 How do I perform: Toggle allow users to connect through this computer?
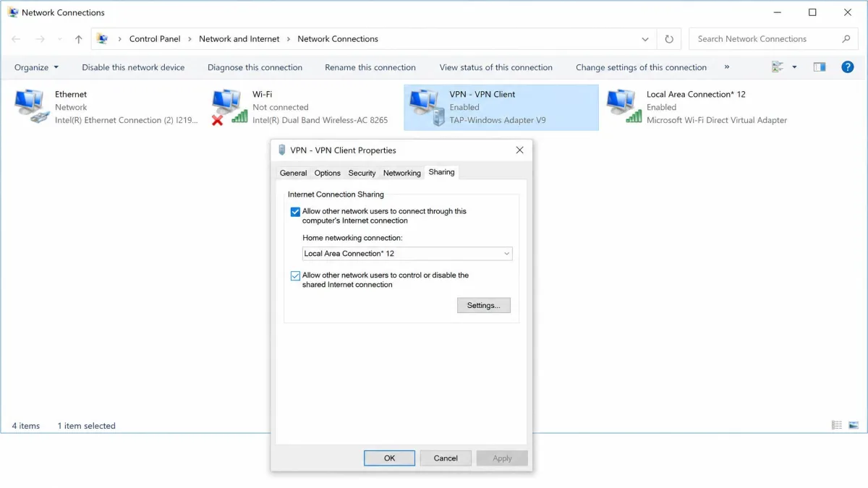click(295, 212)
